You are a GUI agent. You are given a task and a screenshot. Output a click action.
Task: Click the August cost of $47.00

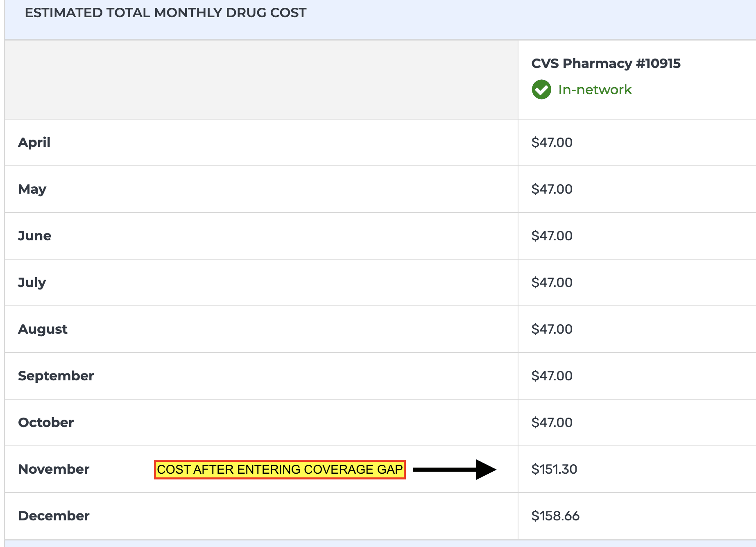click(x=552, y=329)
